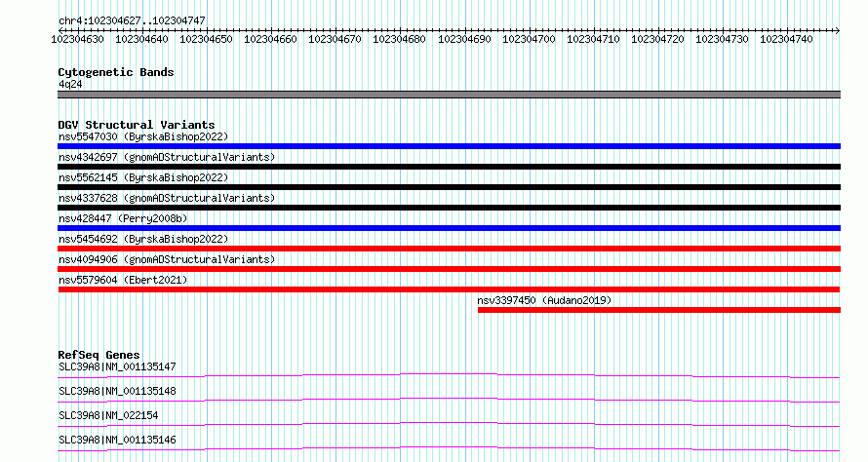Viewport: 868px width, 462px height.
Task: Open variant nsv5547030 (ByrskaBishop2022) label
Action: pyautogui.click(x=143, y=136)
